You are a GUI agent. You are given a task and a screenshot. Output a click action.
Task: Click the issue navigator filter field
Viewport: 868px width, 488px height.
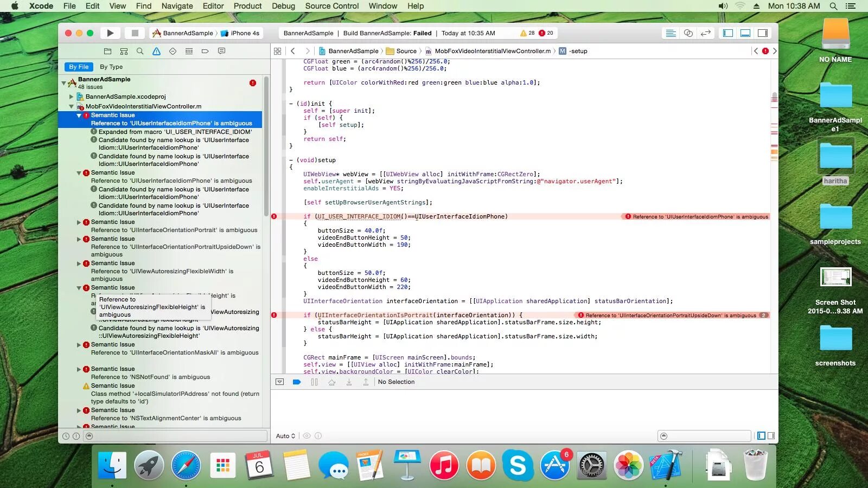coord(176,436)
